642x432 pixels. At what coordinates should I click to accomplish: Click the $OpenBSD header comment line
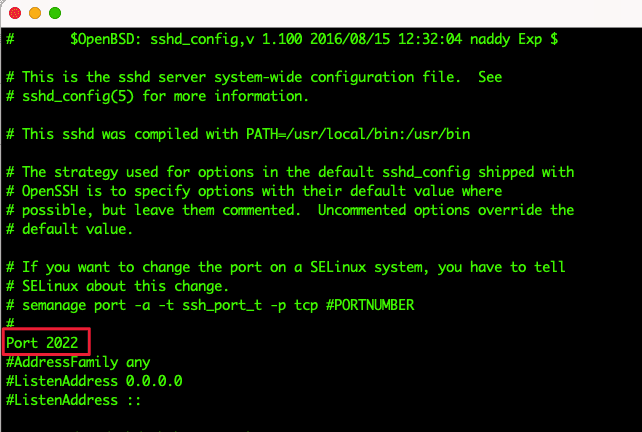click(282, 39)
